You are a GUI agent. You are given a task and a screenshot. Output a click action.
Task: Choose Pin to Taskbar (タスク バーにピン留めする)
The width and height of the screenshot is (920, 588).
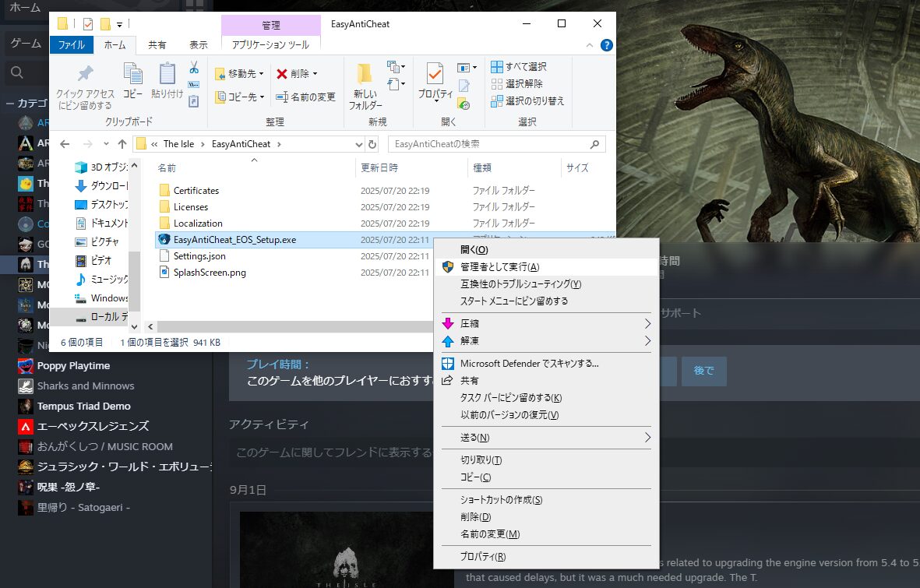545,398
